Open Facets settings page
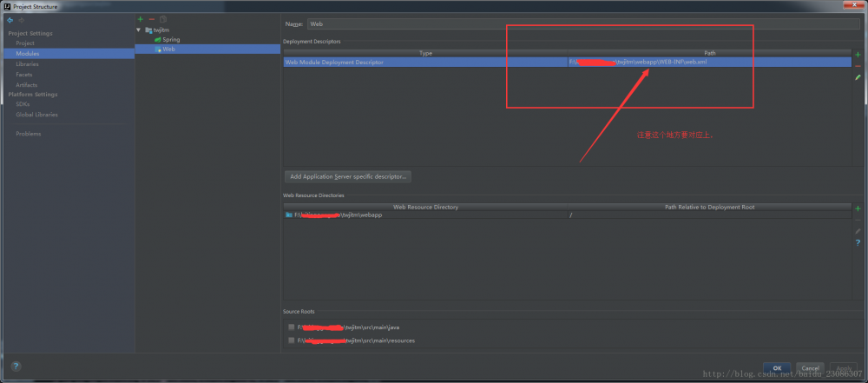 tap(23, 75)
